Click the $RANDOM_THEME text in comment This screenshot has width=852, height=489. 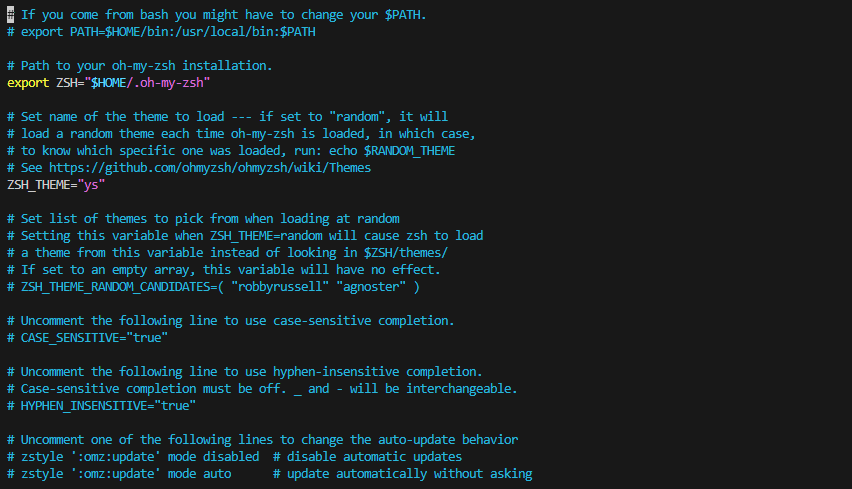pyautogui.click(x=409, y=151)
